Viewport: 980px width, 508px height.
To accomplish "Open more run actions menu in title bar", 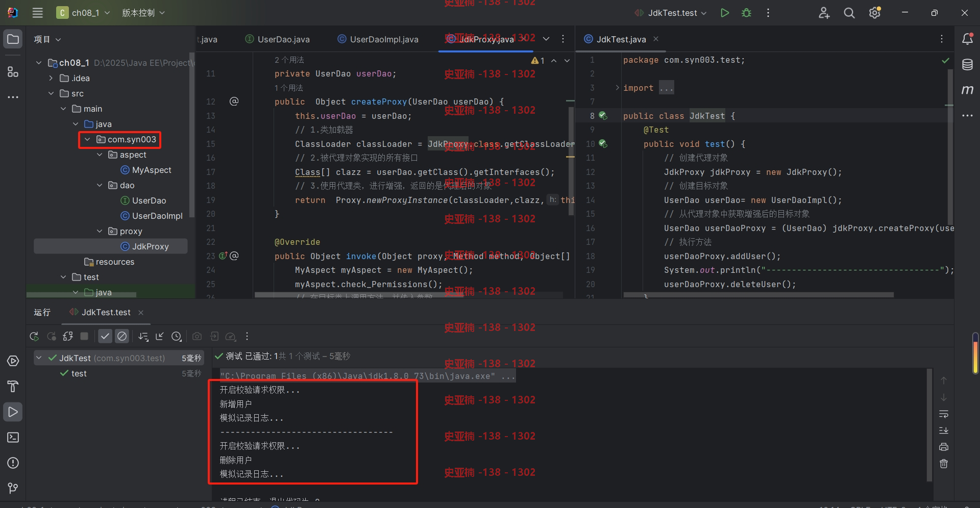I will 768,13.
